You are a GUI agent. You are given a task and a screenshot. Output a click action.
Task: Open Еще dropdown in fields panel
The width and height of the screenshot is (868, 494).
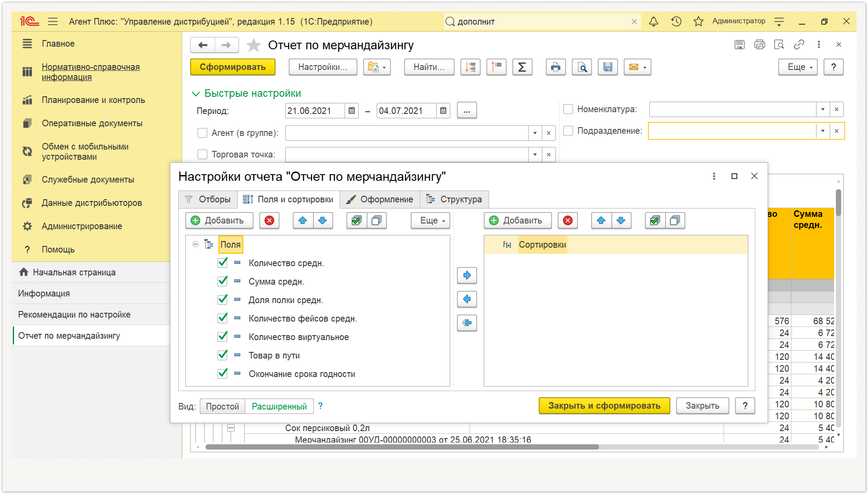[430, 220]
